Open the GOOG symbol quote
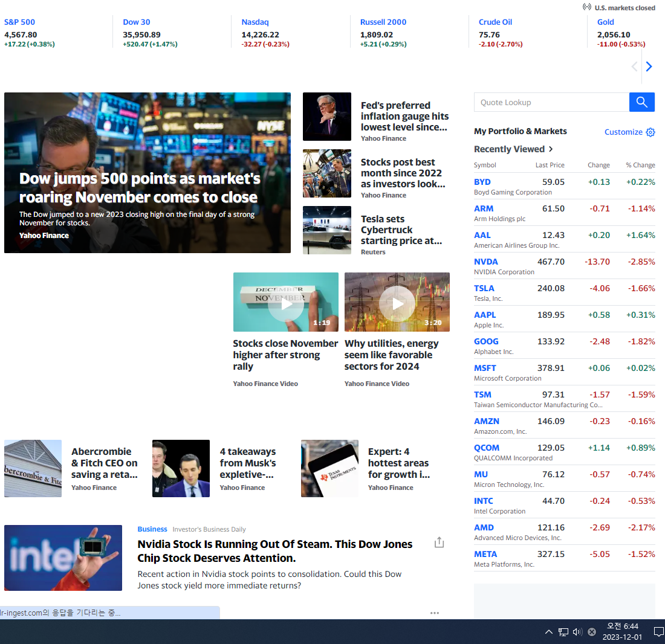665x644 pixels. coord(486,341)
